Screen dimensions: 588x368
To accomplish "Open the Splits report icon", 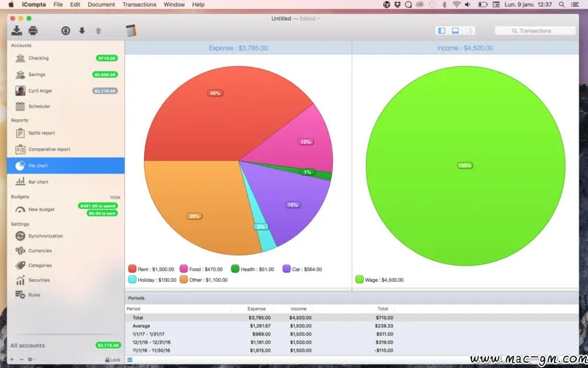I will pyautogui.click(x=21, y=133).
